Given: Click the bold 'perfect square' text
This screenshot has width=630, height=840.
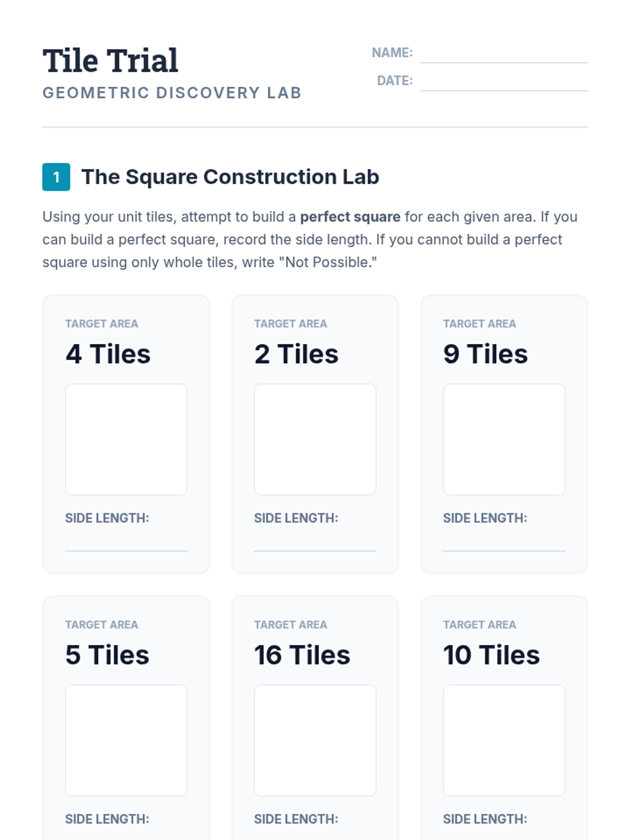Looking at the screenshot, I should (350, 217).
